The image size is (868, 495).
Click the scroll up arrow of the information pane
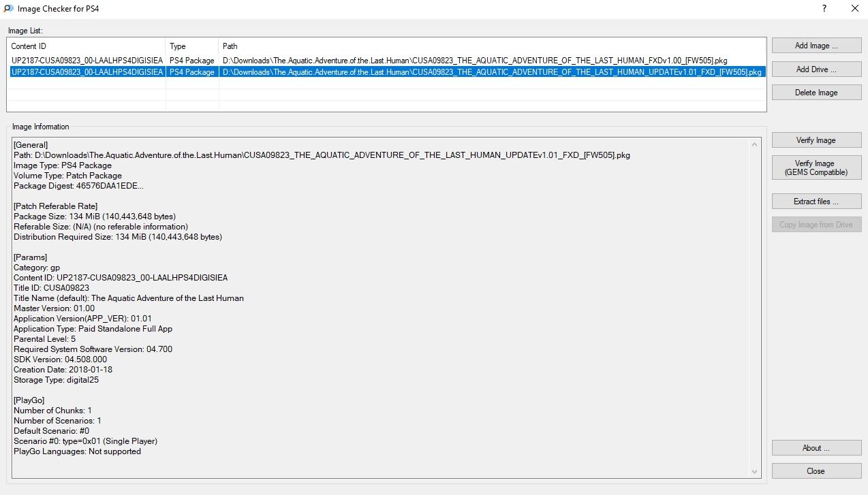click(x=755, y=144)
